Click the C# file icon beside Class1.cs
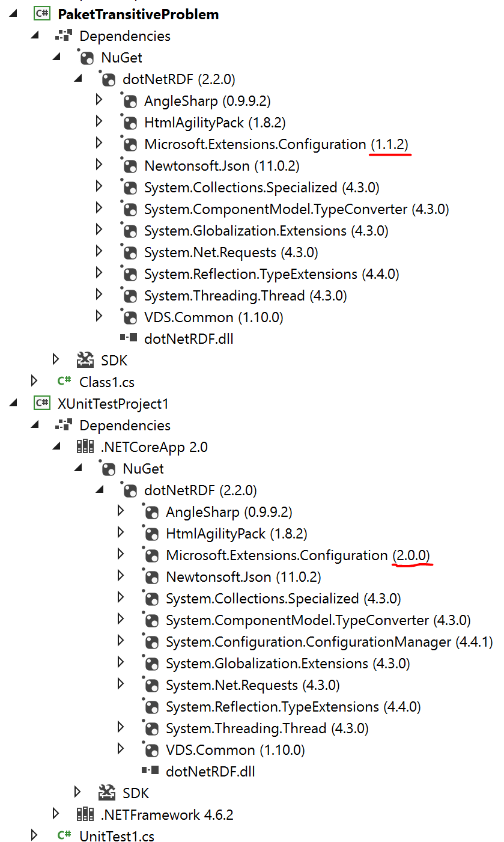This screenshot has height=842, width=504. (64, 381)
